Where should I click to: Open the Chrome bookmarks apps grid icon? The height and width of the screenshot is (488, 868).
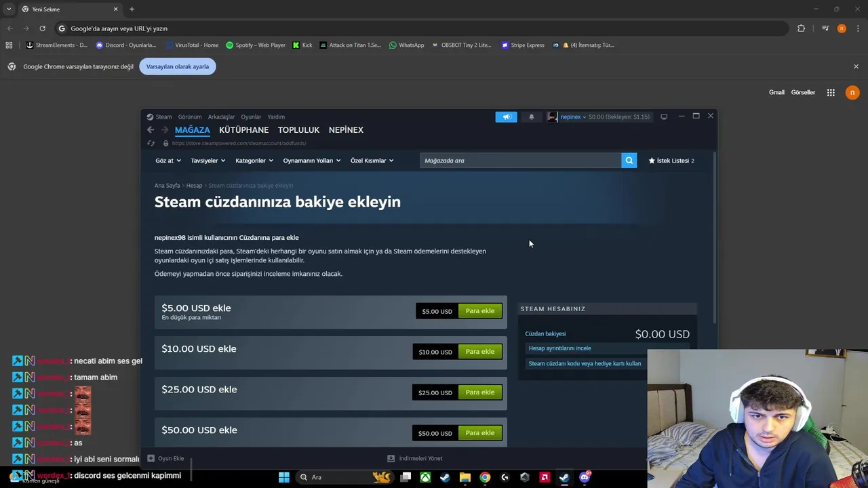point(9,45)
